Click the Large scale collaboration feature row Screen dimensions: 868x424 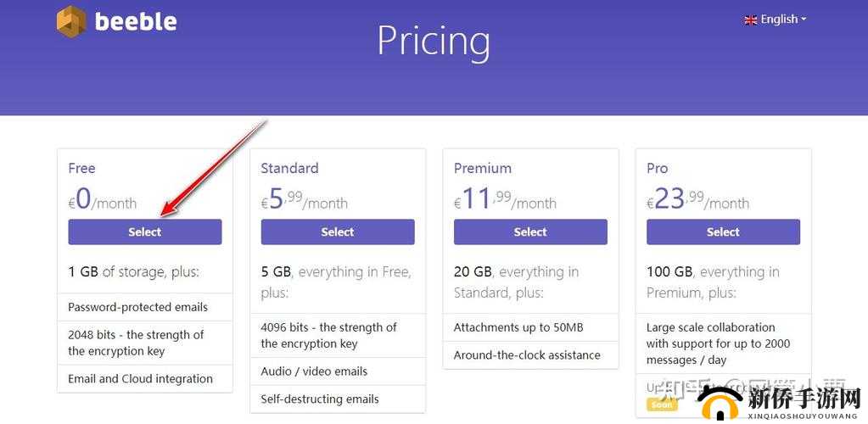(x=718, y=343)
